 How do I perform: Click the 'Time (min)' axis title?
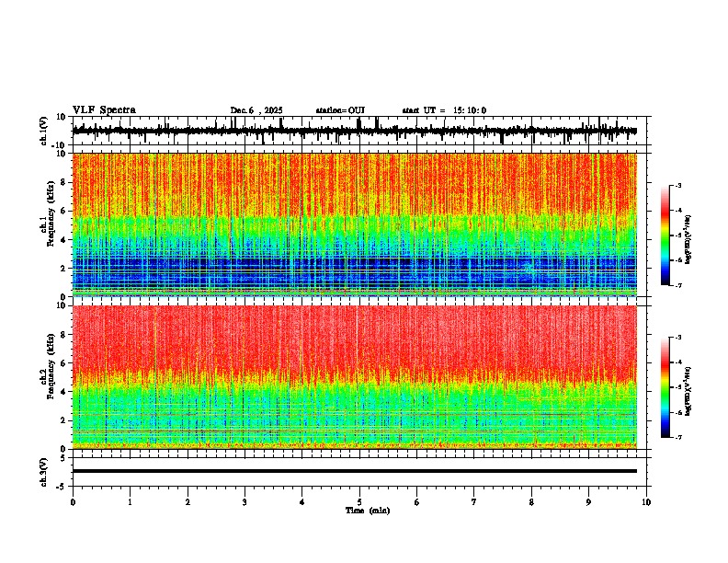tap(368, 511)
